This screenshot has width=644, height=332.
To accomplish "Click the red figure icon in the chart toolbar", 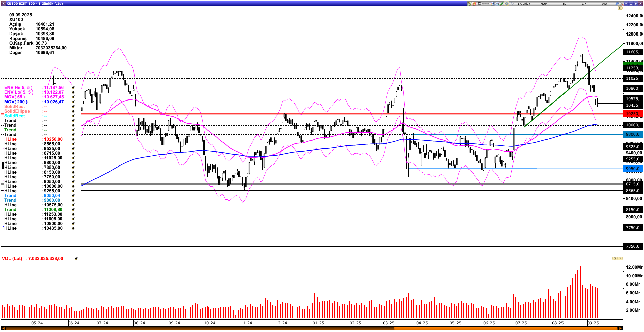I will coord(474,4).
